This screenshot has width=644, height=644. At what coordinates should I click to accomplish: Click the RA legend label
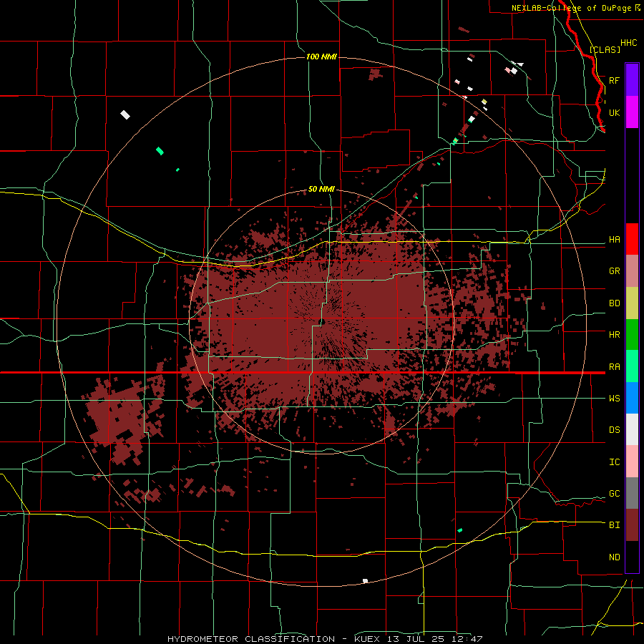pyautogui.click(x=614, y=367)
